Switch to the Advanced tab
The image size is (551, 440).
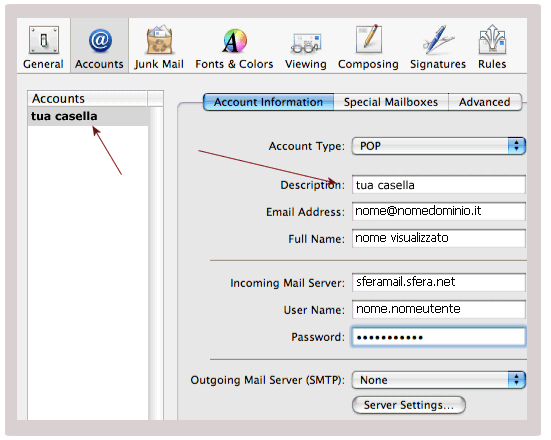(485, 102)
